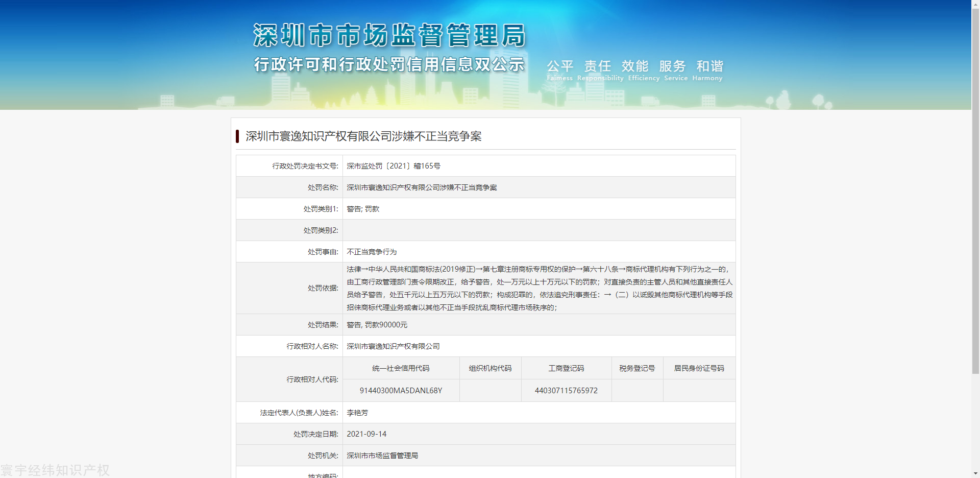Click the 行政许可和行政处罚信用信息双公示 subtitle
980x478 pixels.
[389, 64]
